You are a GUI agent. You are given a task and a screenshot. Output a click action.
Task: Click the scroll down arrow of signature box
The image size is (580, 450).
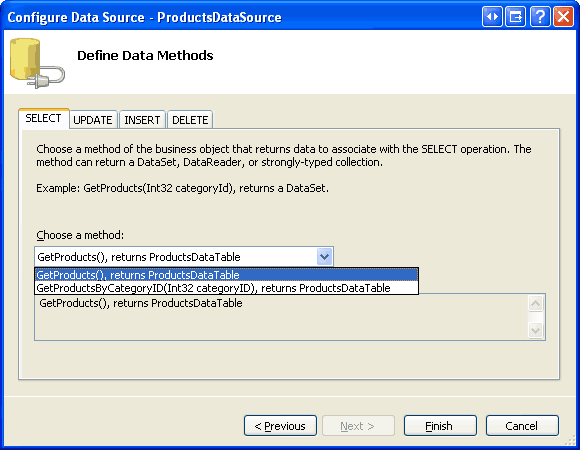[536, 330]
